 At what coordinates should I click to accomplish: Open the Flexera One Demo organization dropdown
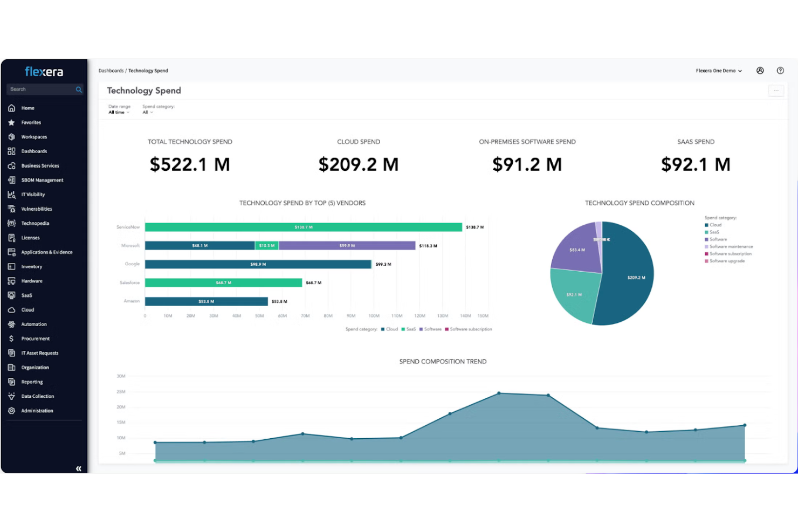click(x=718, y=71)
